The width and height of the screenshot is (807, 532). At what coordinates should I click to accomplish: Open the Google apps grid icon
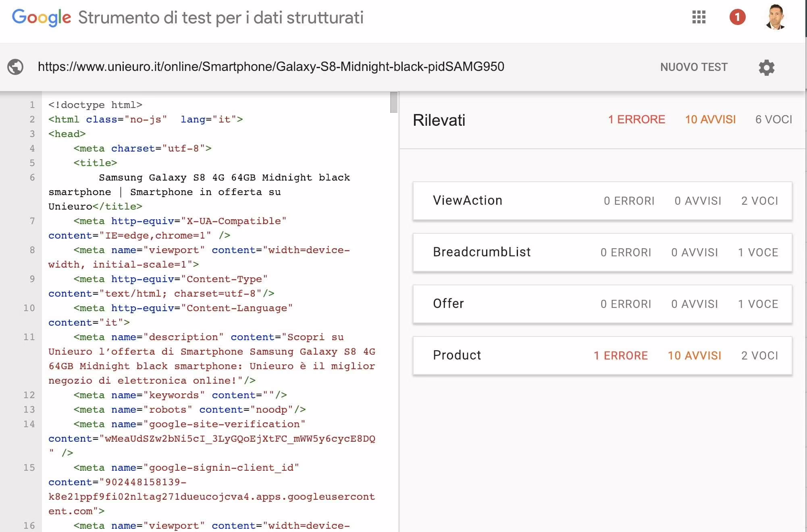699,17
